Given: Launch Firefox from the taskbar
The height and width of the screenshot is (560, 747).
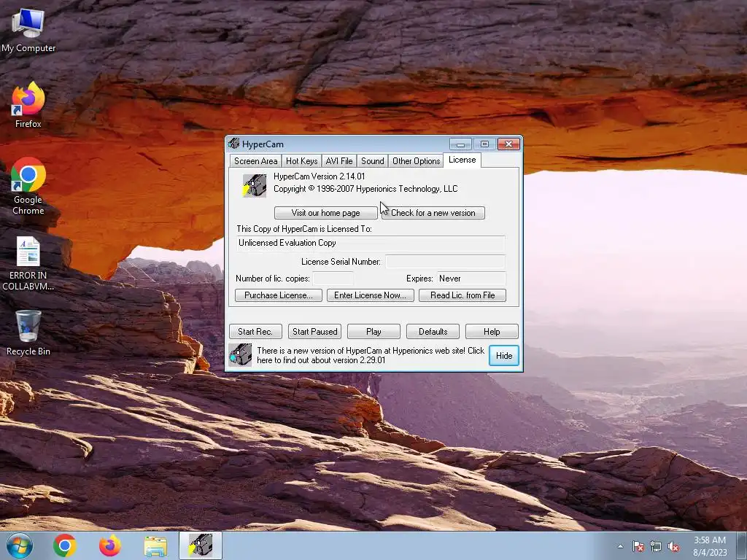Looking at the screenshot, I should tap(109, 545).
